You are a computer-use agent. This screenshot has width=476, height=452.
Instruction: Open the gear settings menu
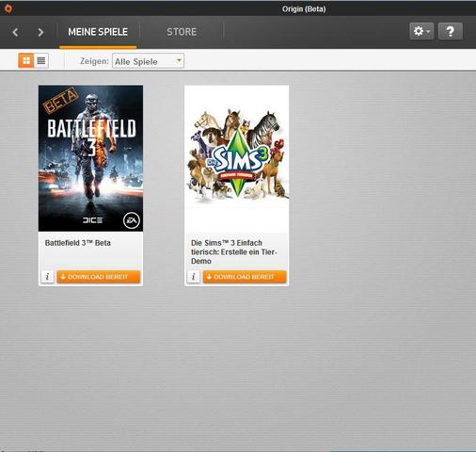pos(421,31)
